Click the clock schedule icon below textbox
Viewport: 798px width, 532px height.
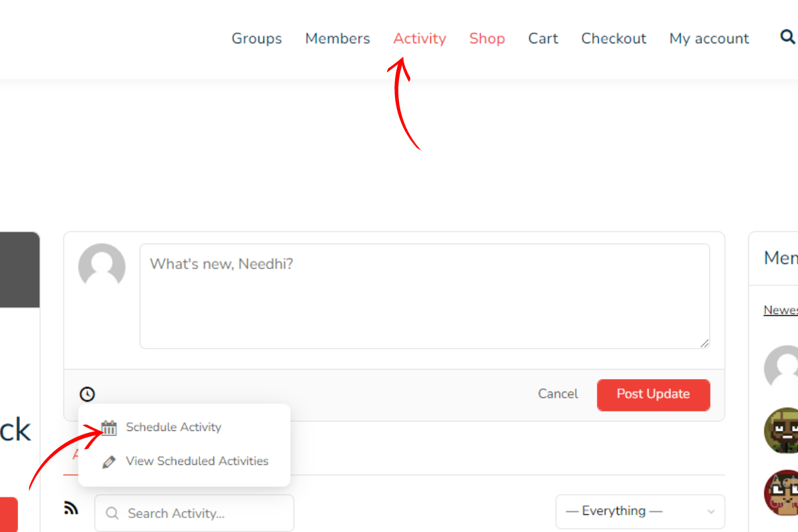tap(87, 394)
